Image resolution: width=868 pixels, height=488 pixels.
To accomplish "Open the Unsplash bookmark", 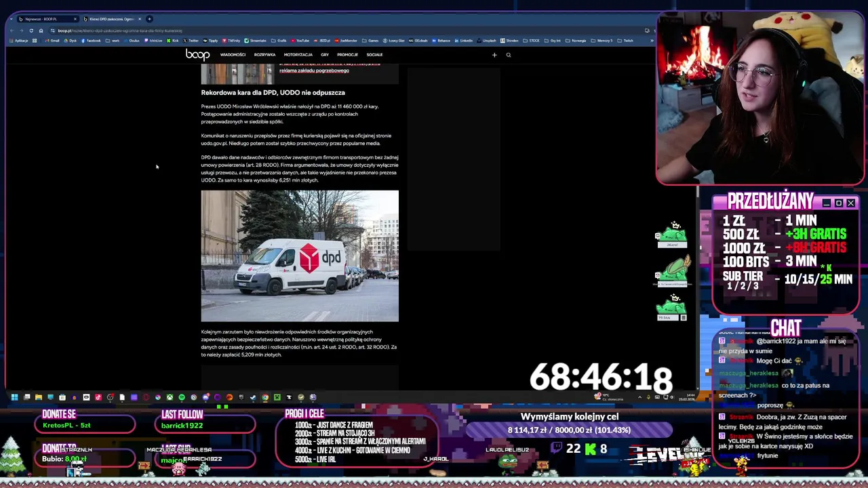I will (x=486, y=41).
